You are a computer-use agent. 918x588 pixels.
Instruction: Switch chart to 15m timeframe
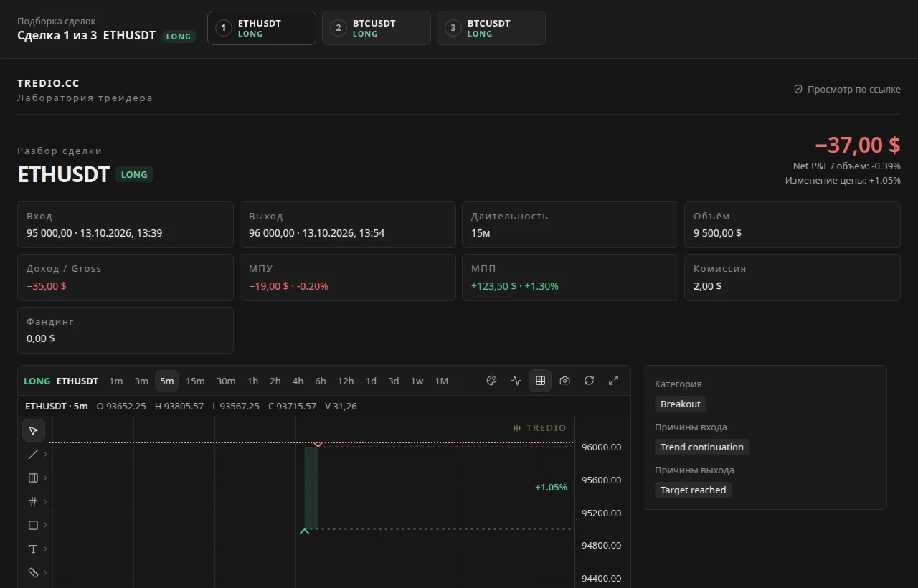[x=195, y=381]
